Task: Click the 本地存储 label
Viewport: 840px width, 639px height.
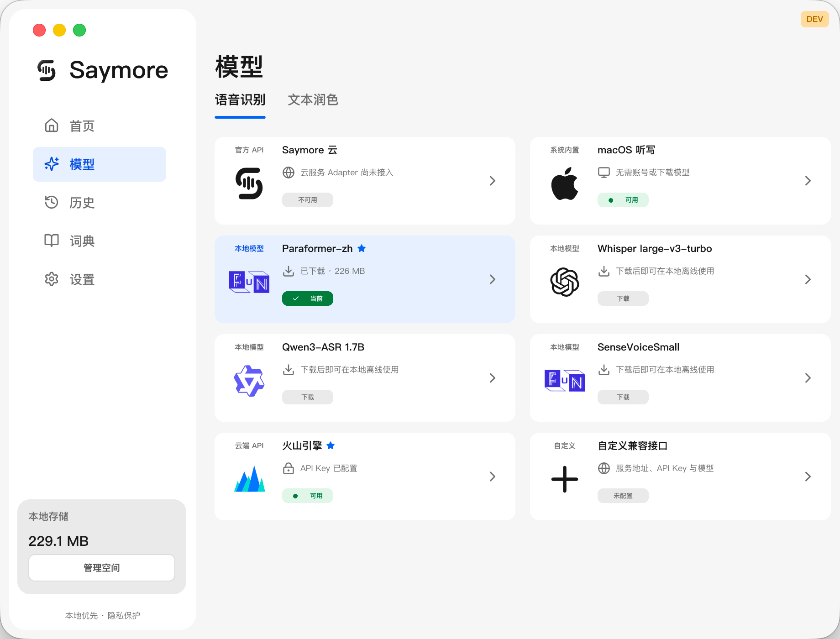Action: coord(48,516)
